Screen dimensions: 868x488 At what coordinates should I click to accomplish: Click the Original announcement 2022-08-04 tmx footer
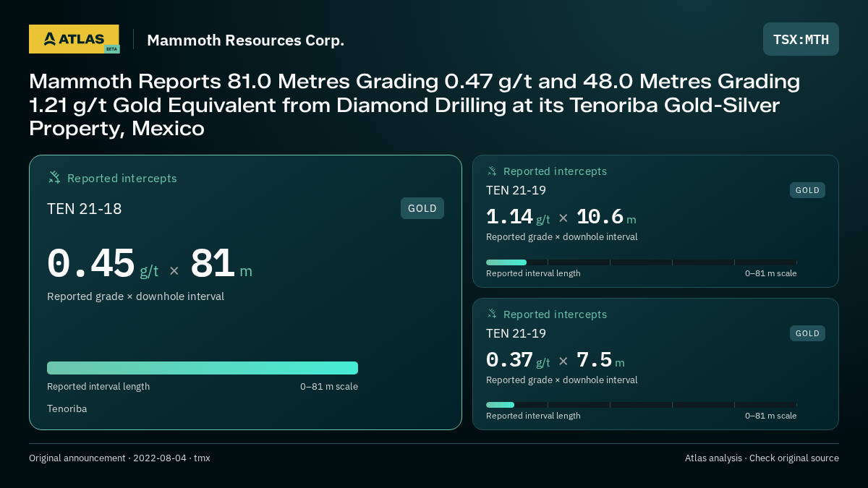pyautogui.click(x=119, y=458)
